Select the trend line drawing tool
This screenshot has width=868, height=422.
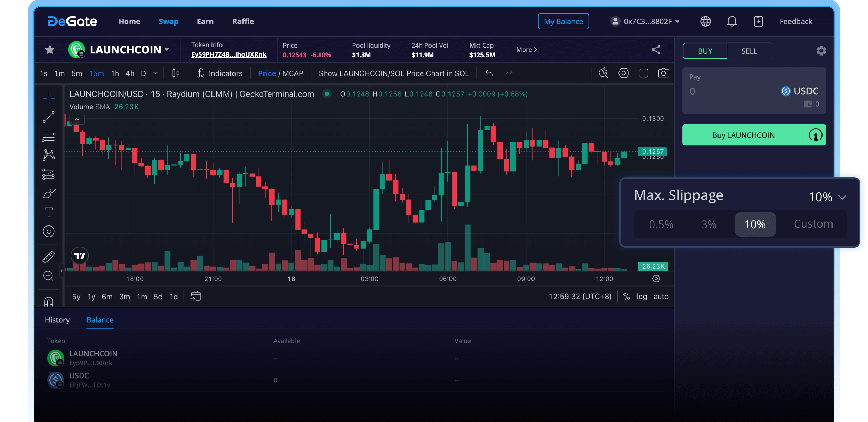[x=49, y=117]
